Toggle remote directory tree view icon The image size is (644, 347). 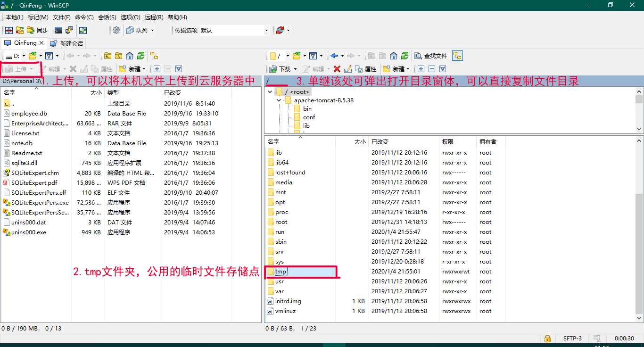(x=457, y=56)
